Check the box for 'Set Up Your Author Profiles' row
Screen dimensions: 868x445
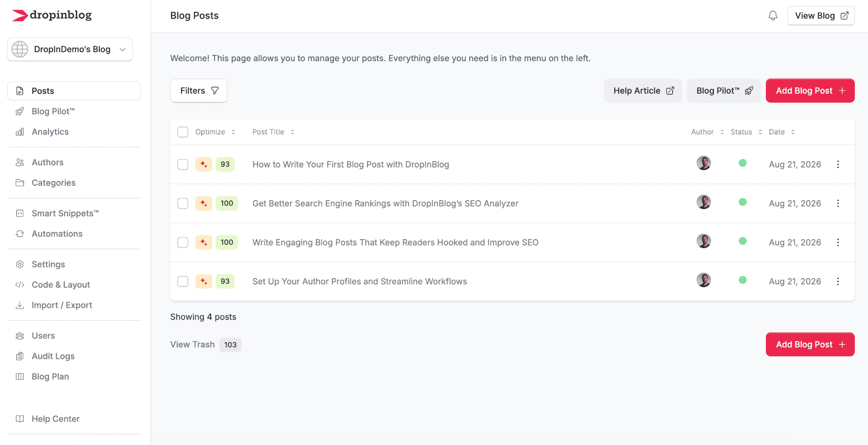[183, 281]
